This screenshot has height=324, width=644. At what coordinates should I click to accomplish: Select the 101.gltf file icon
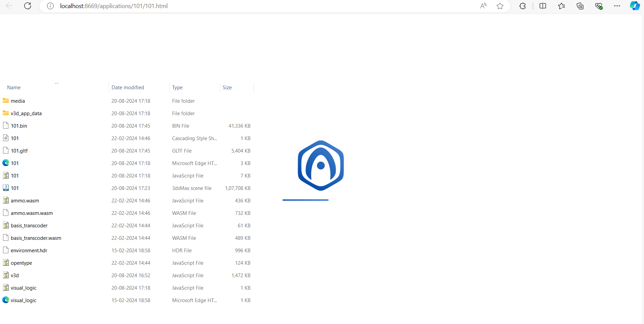coord(6,151)
